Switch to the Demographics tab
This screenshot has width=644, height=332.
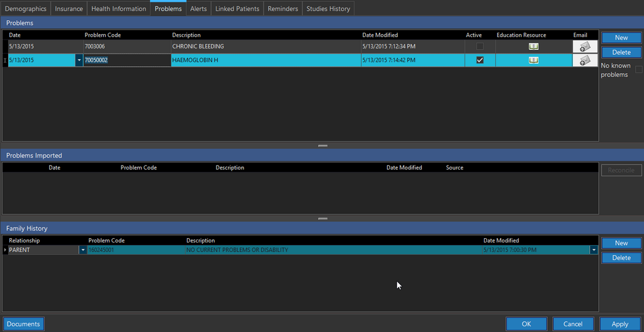25,9
